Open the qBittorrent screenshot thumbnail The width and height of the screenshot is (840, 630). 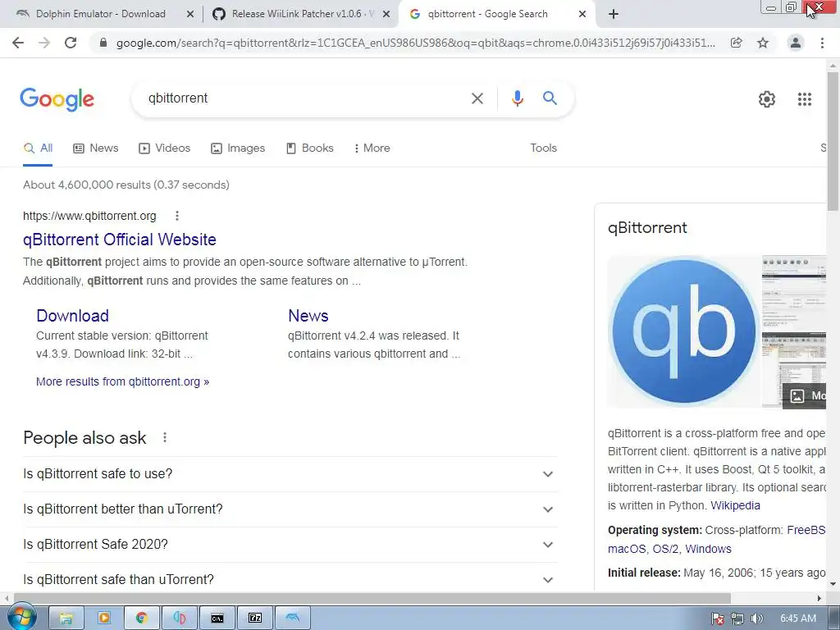pos(794,331)
